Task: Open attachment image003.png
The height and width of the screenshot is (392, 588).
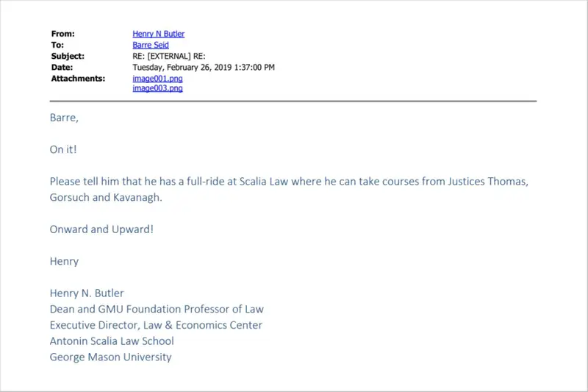Action: 157,88
